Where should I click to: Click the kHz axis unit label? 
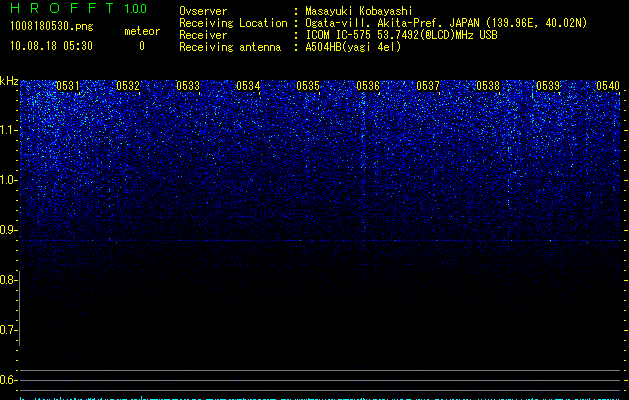pos(9,81)
